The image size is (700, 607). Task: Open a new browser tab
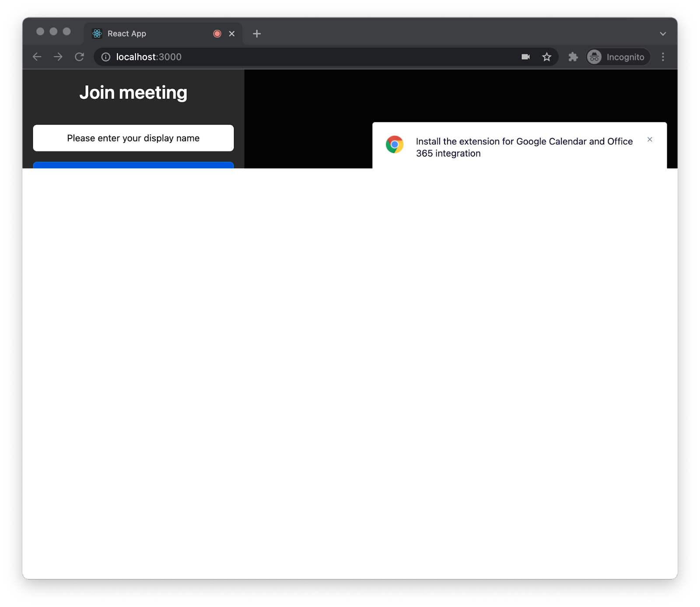257,33
